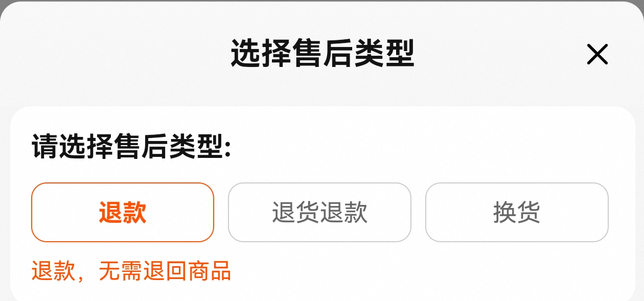Viewport: 644px width, 301px height.
Task: Pick the 换货 exchange option
Action: coord(517,212)
